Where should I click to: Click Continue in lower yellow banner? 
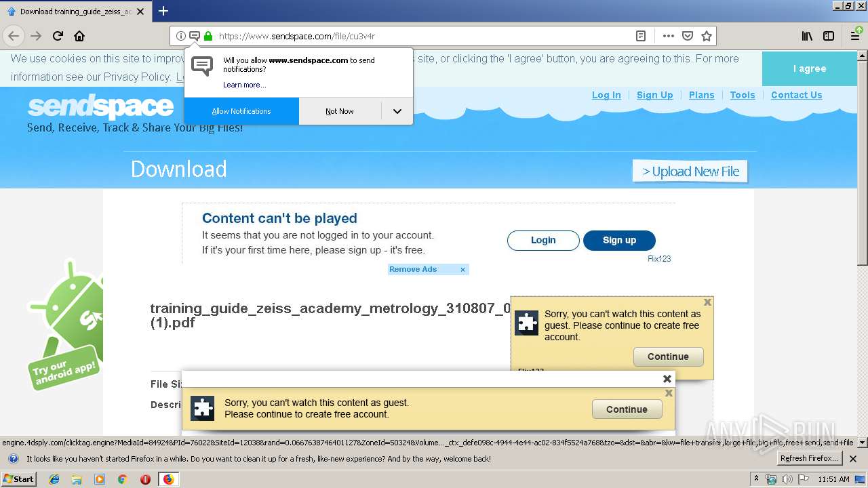627,409
